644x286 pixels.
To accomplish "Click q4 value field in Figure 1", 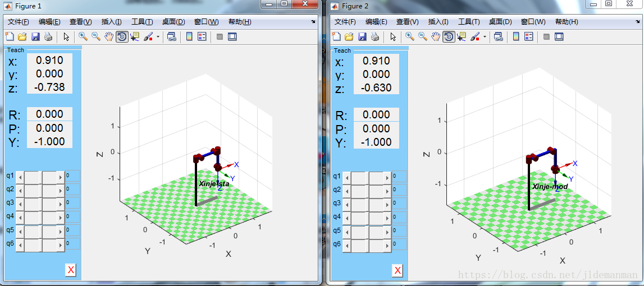I will (72, 216).
